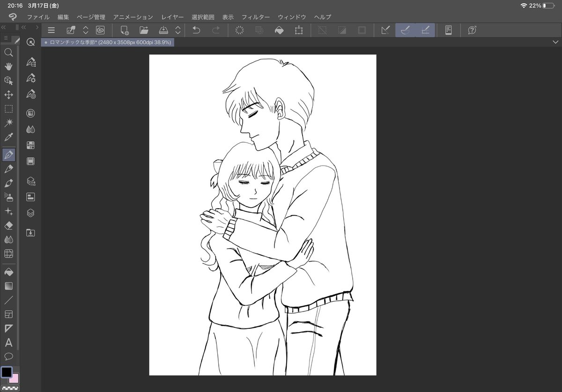This screenshot has height=392, width=562.
Task: Select the Brush tool
Action: pyautogui.click(x=8, y=183)
